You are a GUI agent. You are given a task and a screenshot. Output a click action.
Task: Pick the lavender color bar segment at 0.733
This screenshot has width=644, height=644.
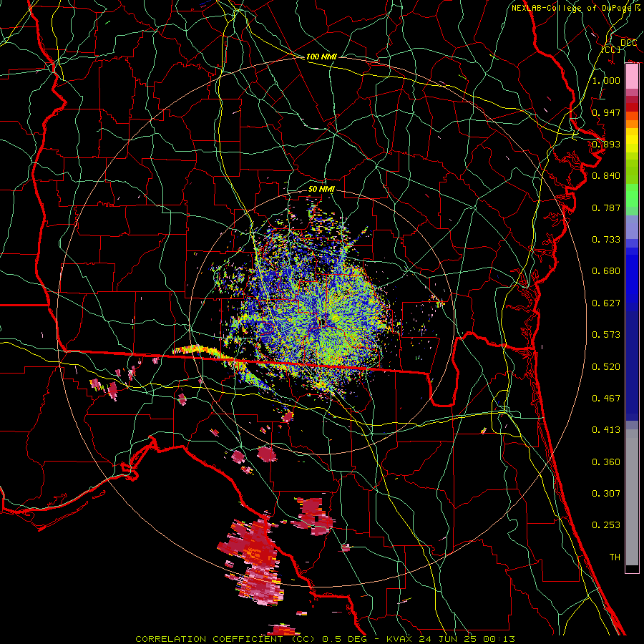click(x=632, y=228)
